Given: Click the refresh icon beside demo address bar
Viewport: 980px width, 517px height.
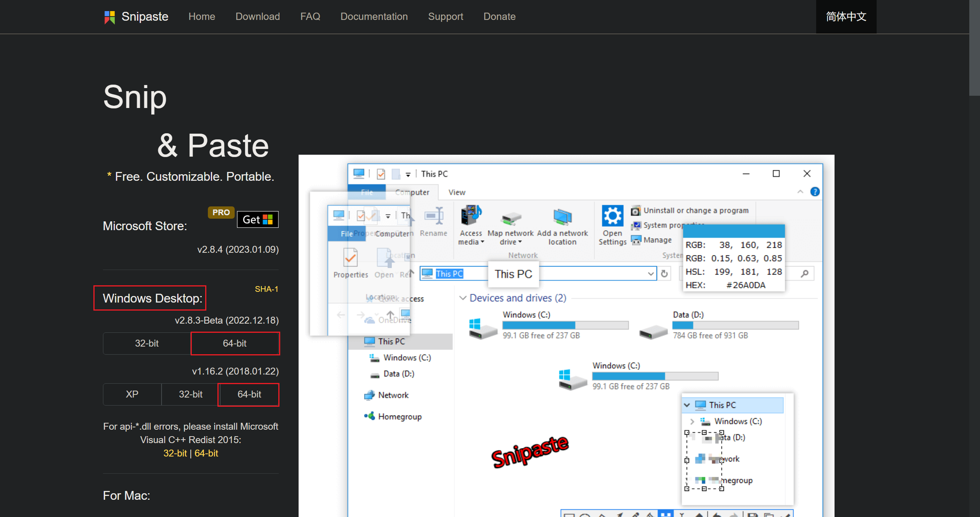Looking at the screenshot, I should point(665,274).
